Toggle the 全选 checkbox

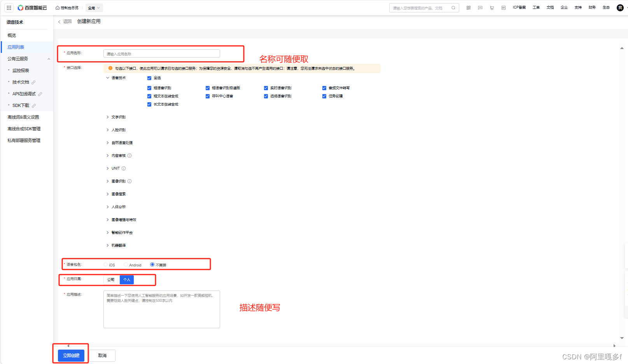click(x=149, y=78)
